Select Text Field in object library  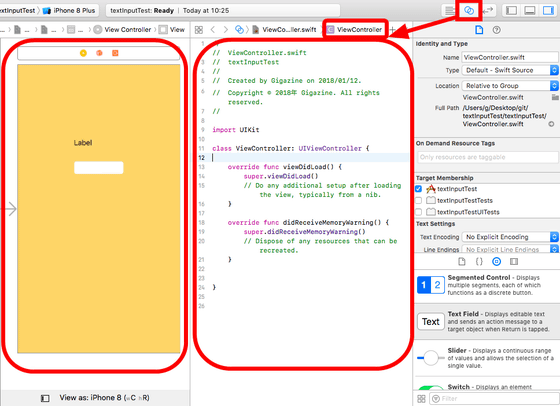(486, 322)
